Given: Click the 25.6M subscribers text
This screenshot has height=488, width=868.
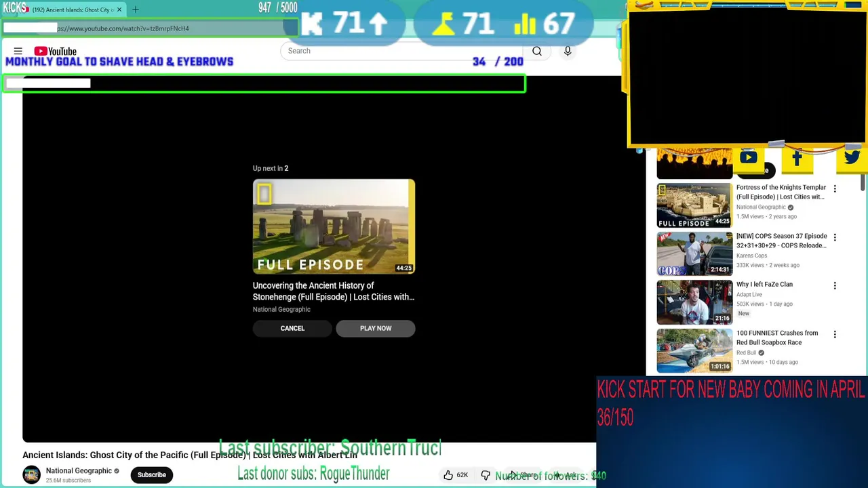Looking at the screenshot, I should point(68,481).
